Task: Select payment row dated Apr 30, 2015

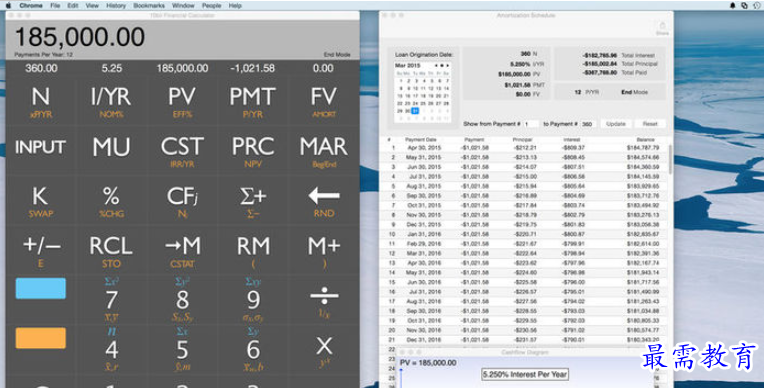Action: click(x=525, y=148)
